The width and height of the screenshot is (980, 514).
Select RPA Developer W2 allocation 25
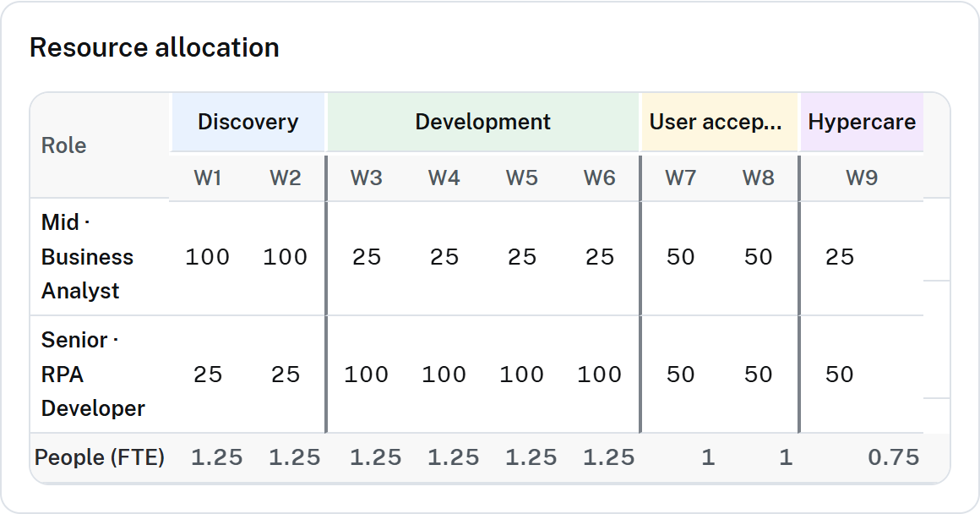pos(286,375)
